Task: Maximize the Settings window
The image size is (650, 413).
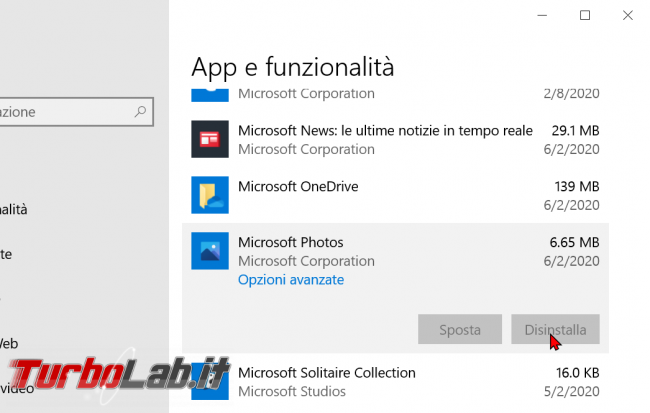Action: (585, 15)
